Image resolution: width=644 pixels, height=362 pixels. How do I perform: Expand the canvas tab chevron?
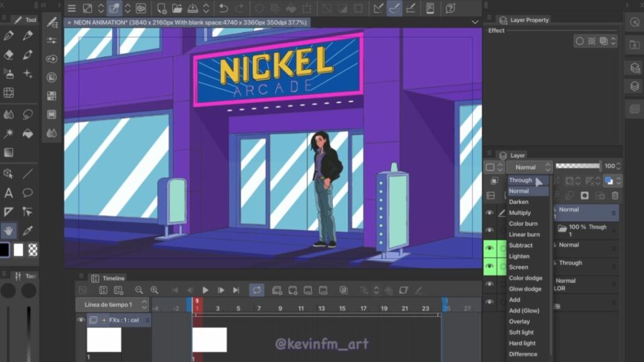pos(475,22)
